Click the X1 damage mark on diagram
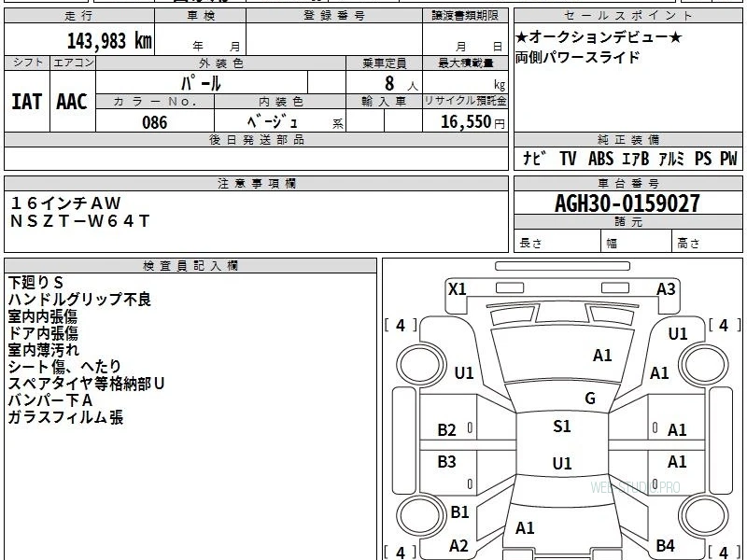The image size is (747, 560). (458, 289)
